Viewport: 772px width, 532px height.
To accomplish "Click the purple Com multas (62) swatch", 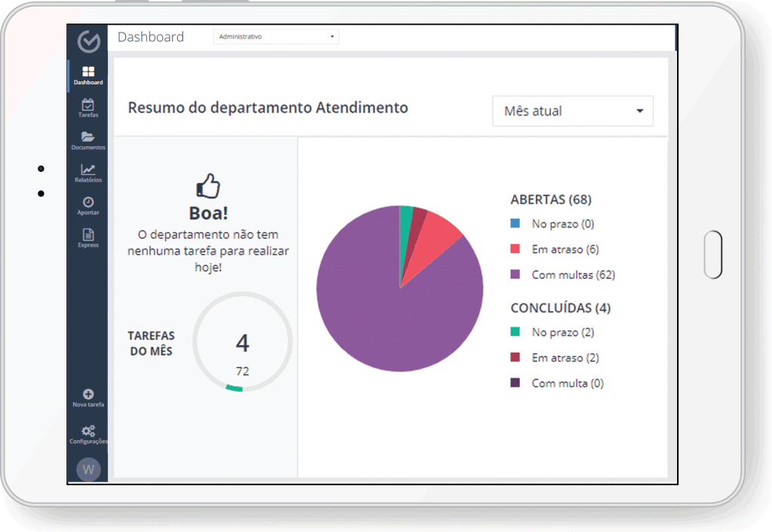I will (515, 274).
